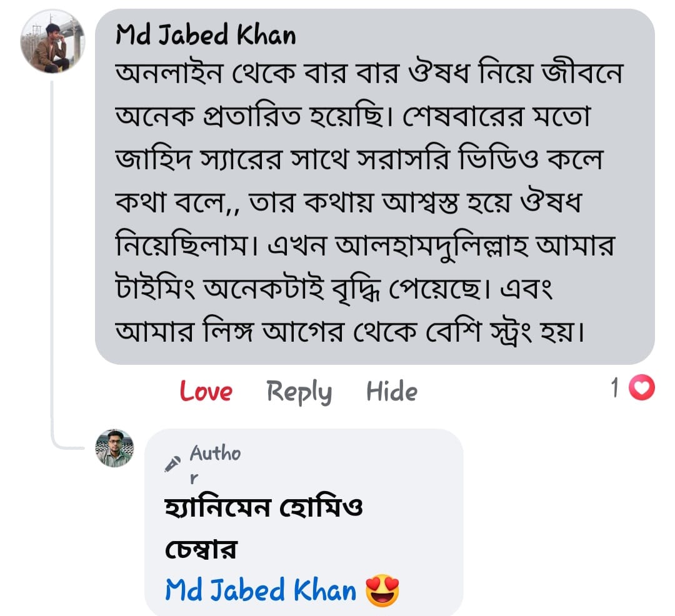Click the red heart reaction icon

(x=641, y=389)
